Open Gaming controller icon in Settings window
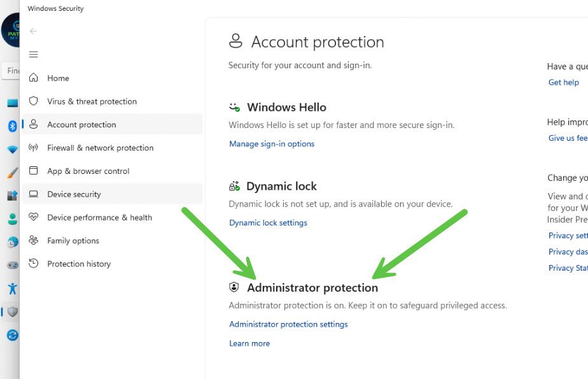 12,265
